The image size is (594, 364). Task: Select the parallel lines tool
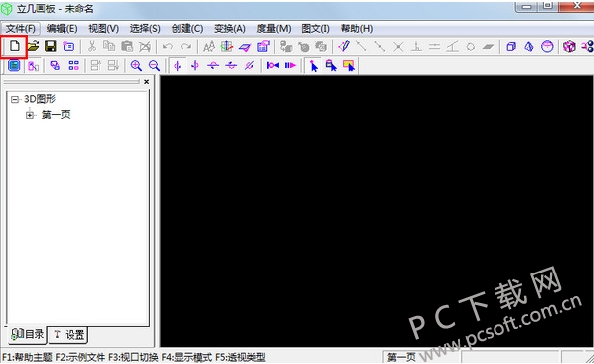point(434,46)
